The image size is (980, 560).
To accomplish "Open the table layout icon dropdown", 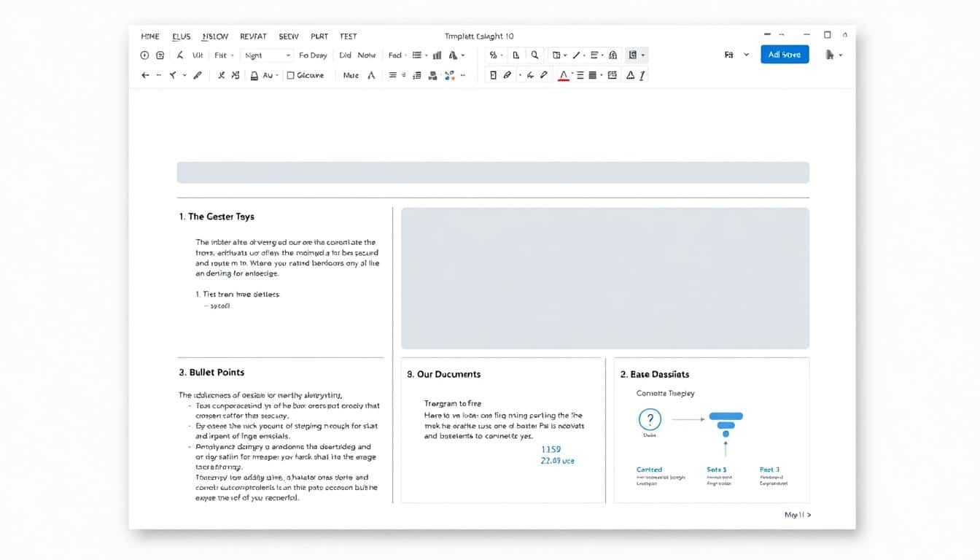I will (x=559, y=55).
